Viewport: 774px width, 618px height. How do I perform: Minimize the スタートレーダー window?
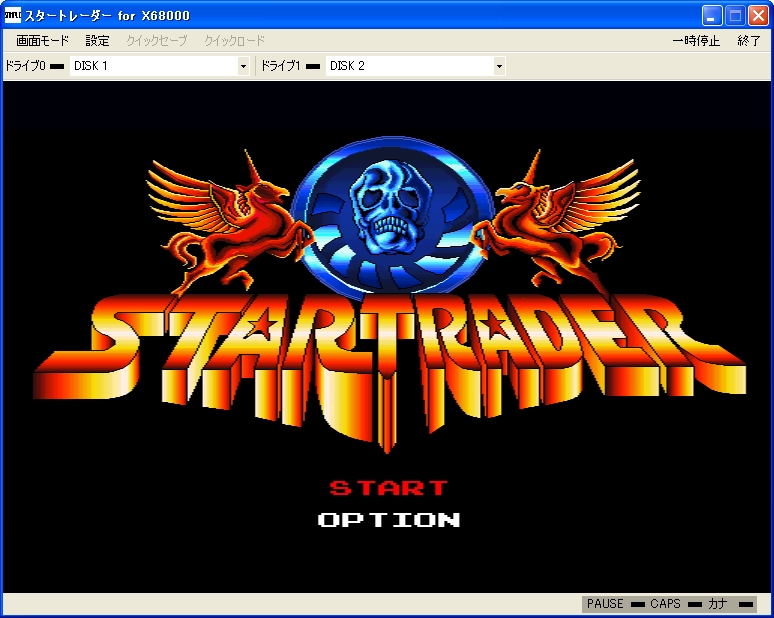click(711, 16)
